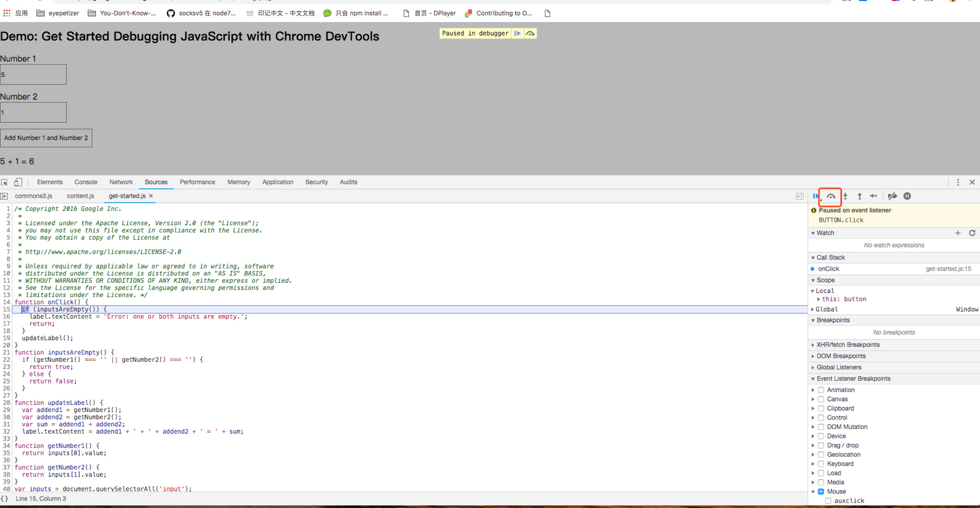
Task: Open the socksv5 GitHub bookmark
Action: tap(201, 13)
